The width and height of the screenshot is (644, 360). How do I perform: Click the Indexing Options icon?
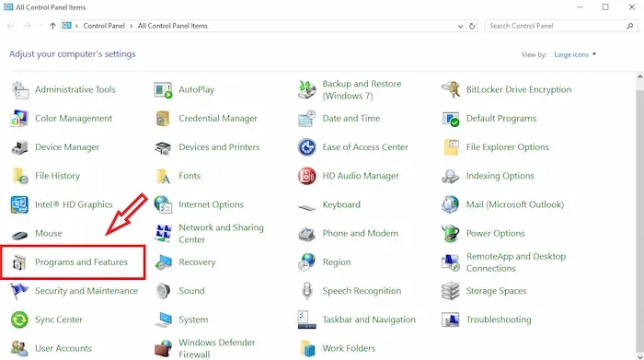pos(451,176)
